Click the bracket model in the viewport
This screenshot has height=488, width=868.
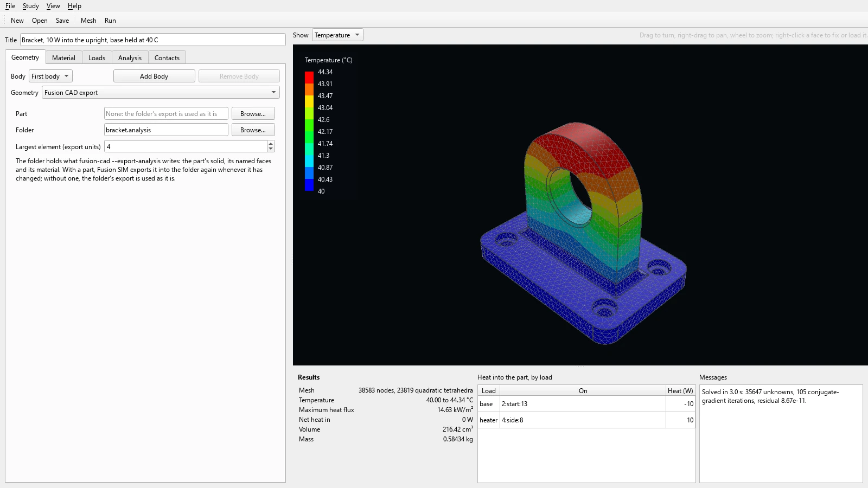click(x=583, y=233)
